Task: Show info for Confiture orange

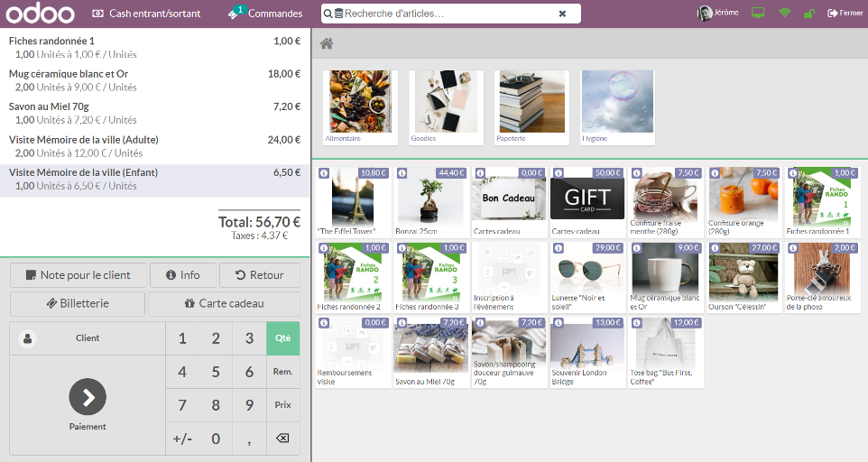Action: (715, 173)
